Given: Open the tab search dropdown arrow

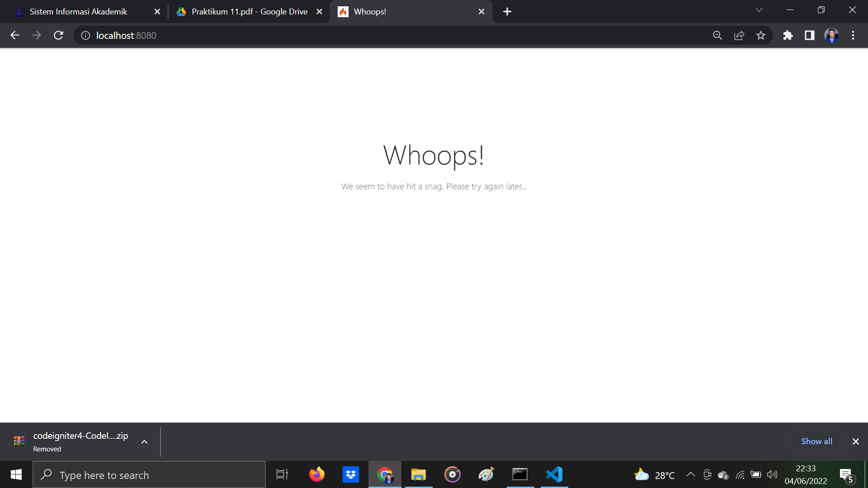Looking at the screenshot, I should 759,10.
